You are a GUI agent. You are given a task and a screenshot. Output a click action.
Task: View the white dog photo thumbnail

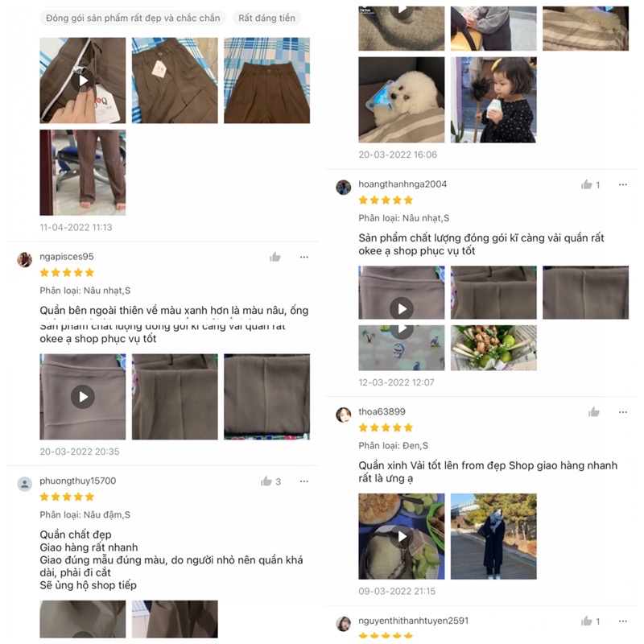point(401,100)
